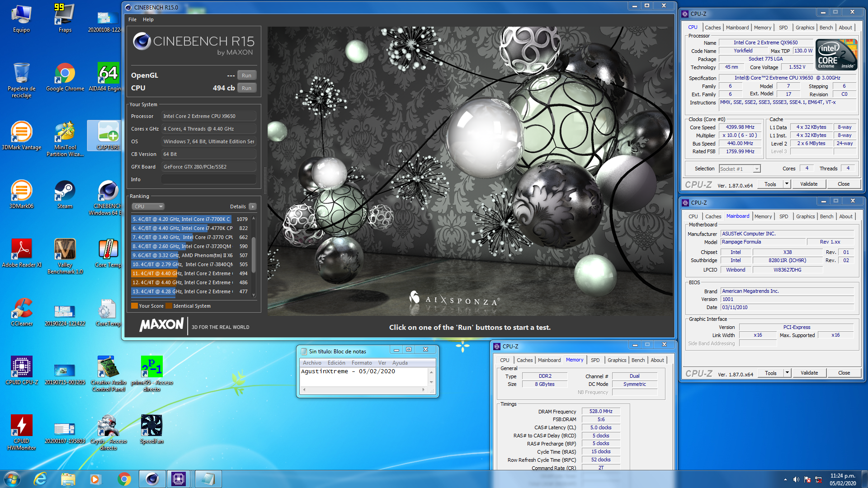Click the volume icon in system tray
The height and width of the screenshot is (488, 868).
(x=796, y=479)
